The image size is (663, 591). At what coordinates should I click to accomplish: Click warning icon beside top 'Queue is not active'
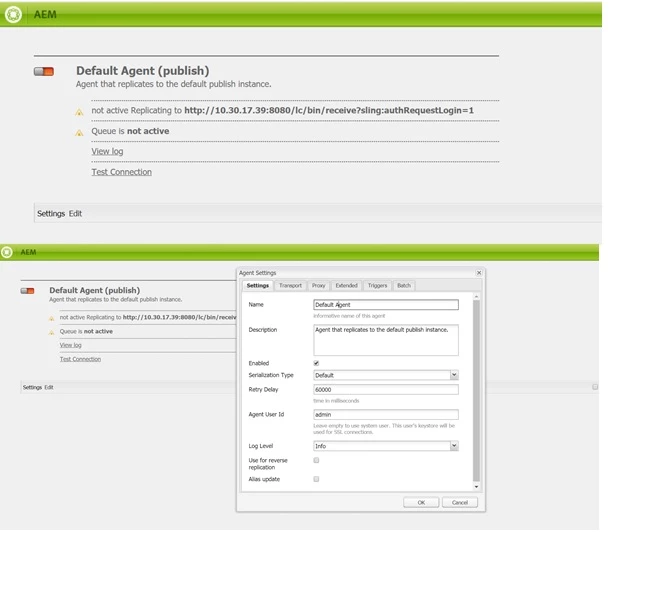point(79,133)
